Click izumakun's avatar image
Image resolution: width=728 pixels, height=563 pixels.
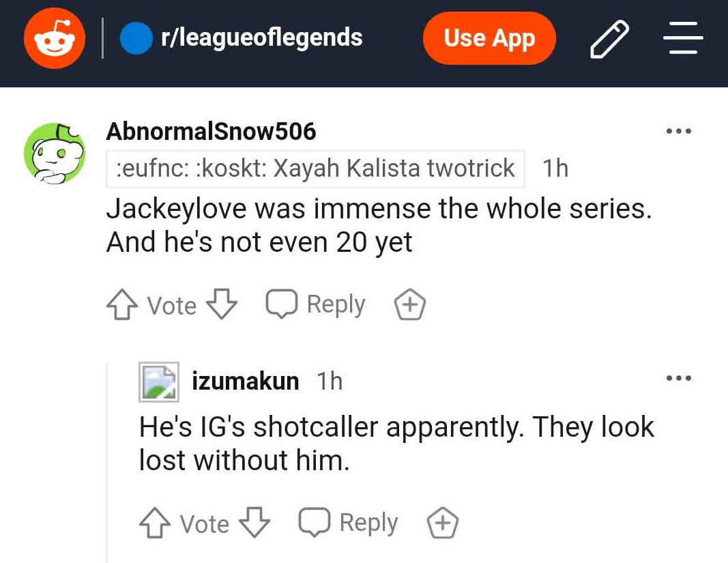159,381
